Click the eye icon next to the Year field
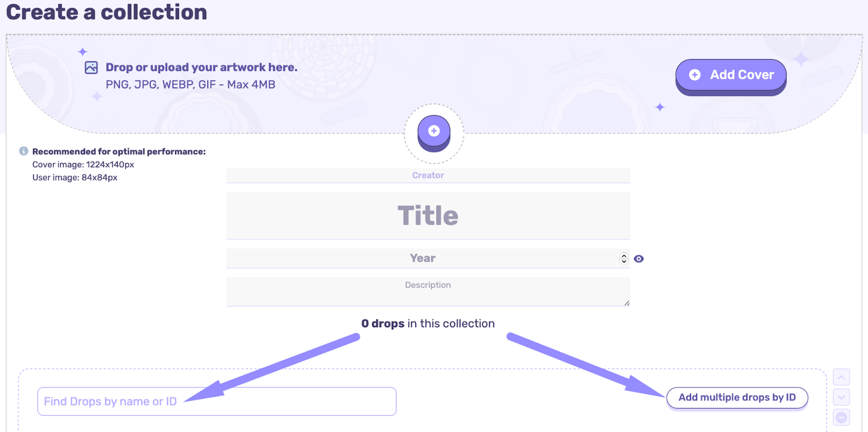The width and height of the screenshot is (868, 432). tap(639, 259)
